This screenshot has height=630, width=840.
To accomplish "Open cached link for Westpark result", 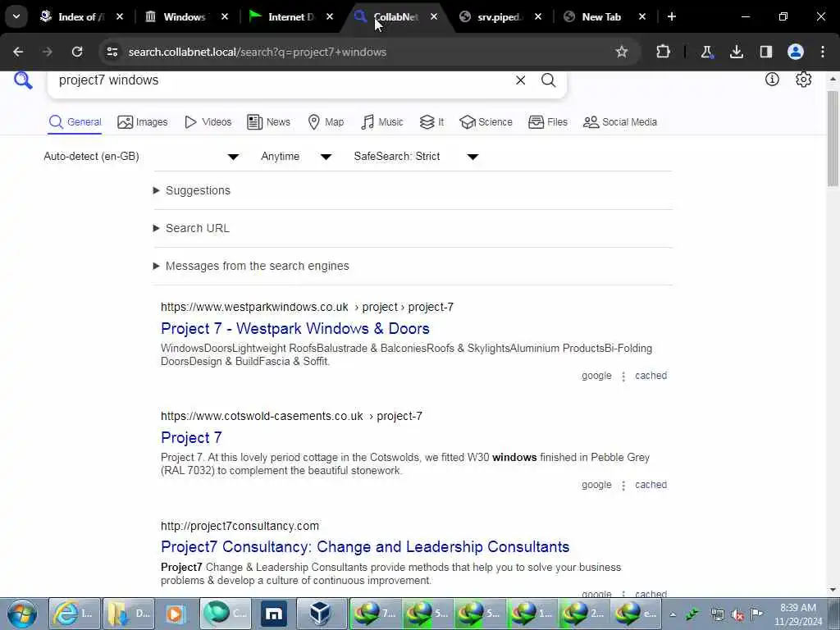I will [651, 376].
